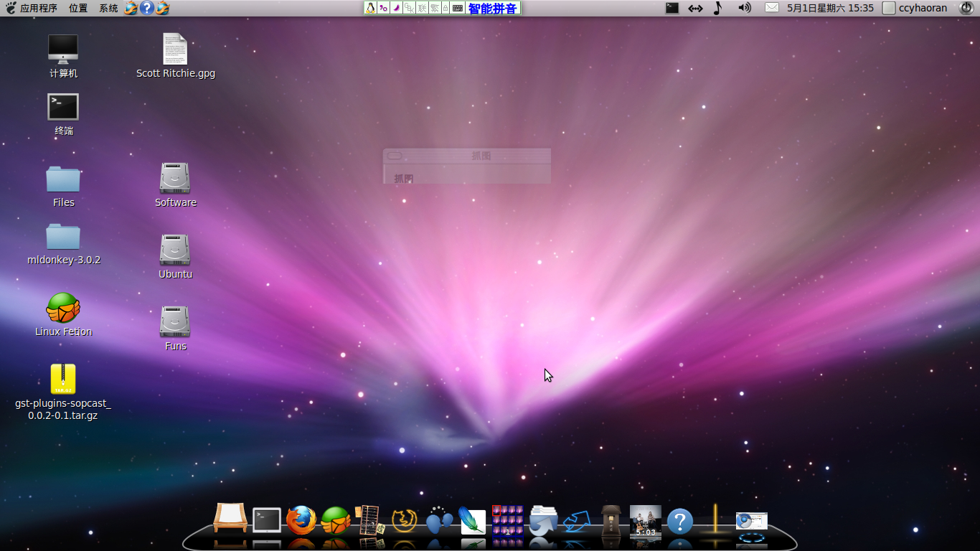The height and width of the screenshot is (551, 980).
Task: Select the Linux Fetion desktop launcher
Action: 63,308
